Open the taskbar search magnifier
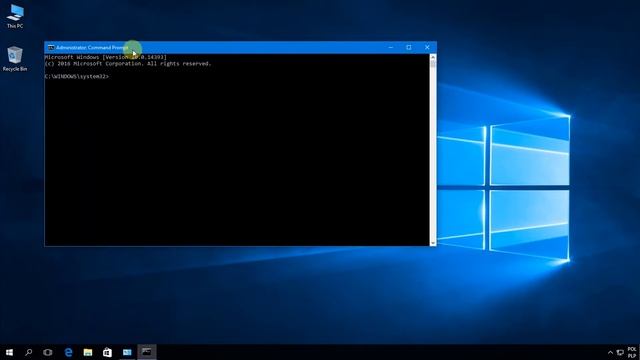The image size is (640, 360). click(x=29, y=352)
